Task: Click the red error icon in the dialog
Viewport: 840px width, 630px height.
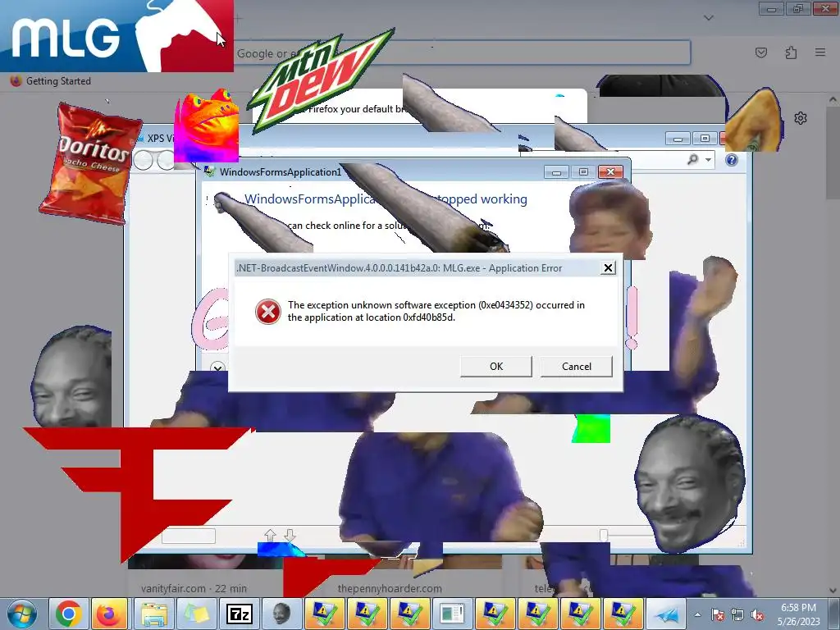Action: [x=268, y=311]
